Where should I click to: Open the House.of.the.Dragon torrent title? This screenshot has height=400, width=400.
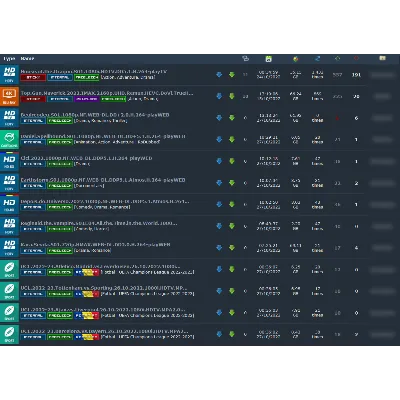[94, 71]
